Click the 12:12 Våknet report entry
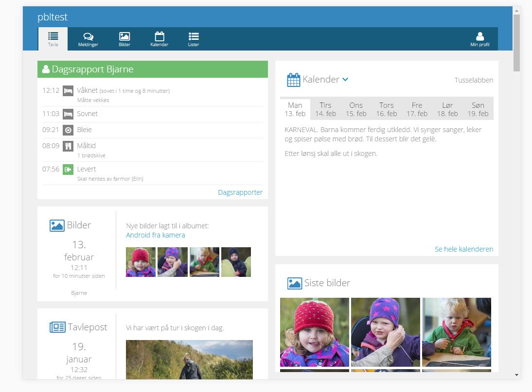This screenshot has width=532, height=392. pyautogui.click(x=153, y=95)
